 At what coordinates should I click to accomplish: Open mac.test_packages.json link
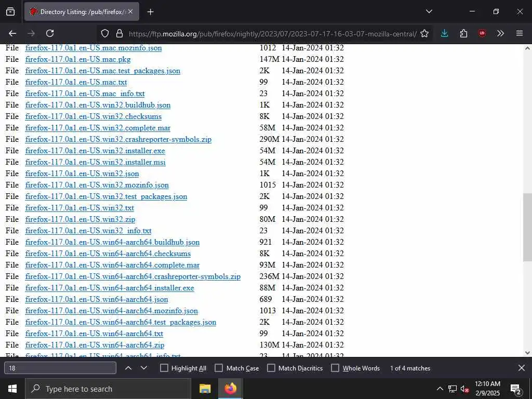(x=103, y=71)
